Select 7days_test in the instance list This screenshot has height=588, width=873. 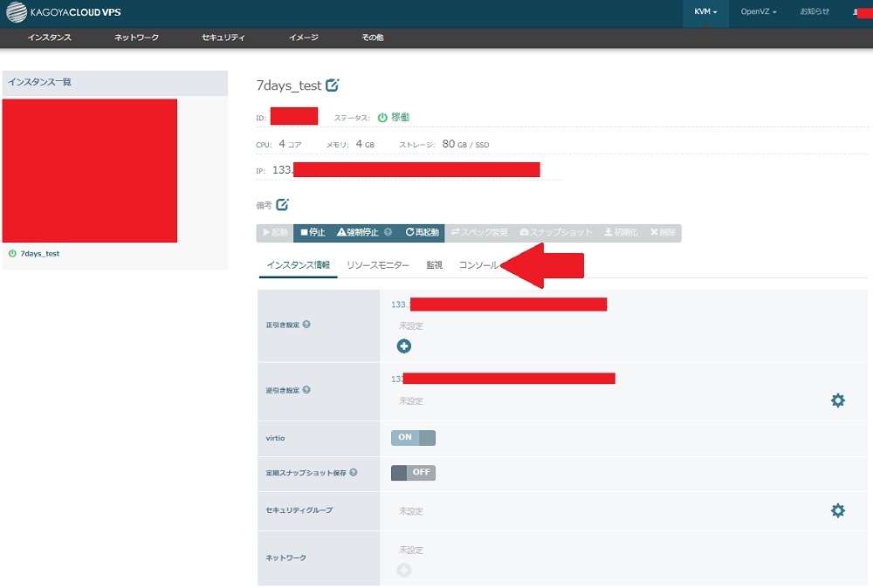click(x=39, y=254)
